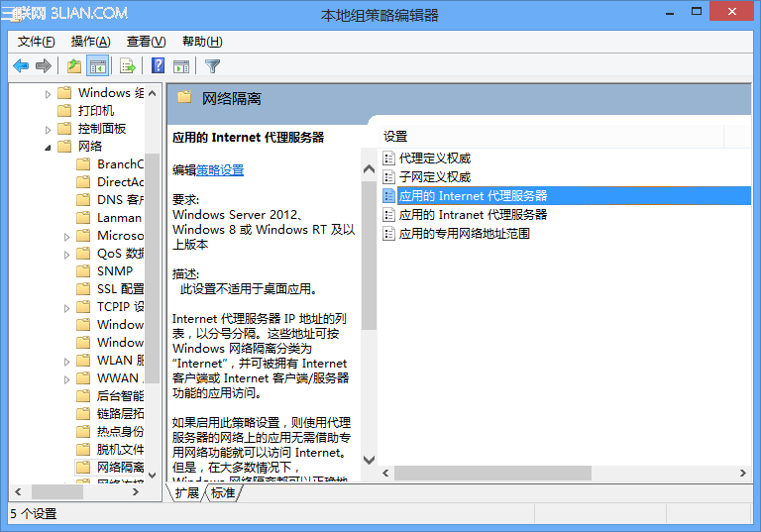Click tree pane horizontal scroll left arrow
The image size is (761, 532).
tap(18, 491)
